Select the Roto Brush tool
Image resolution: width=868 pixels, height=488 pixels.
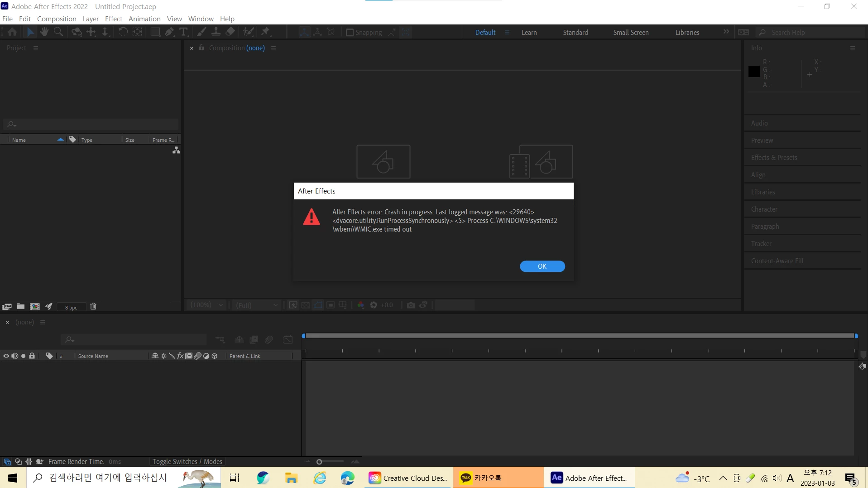coord(248,32)
